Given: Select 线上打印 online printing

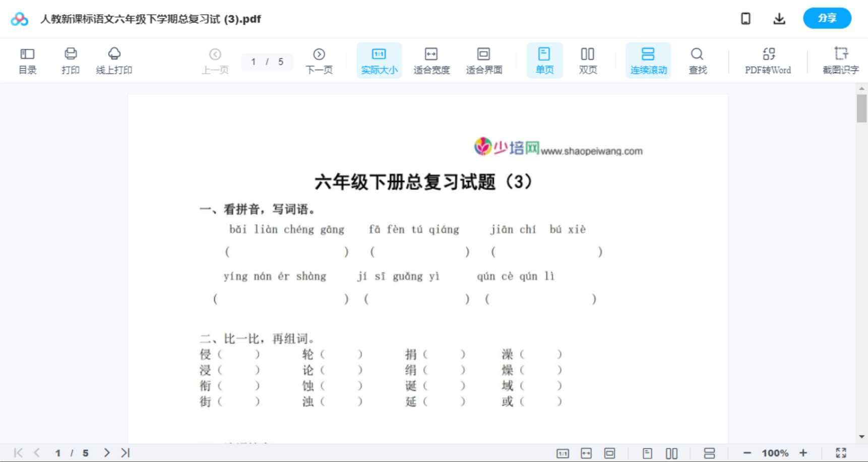Looking at the screenshot, I should click(114, 60).
